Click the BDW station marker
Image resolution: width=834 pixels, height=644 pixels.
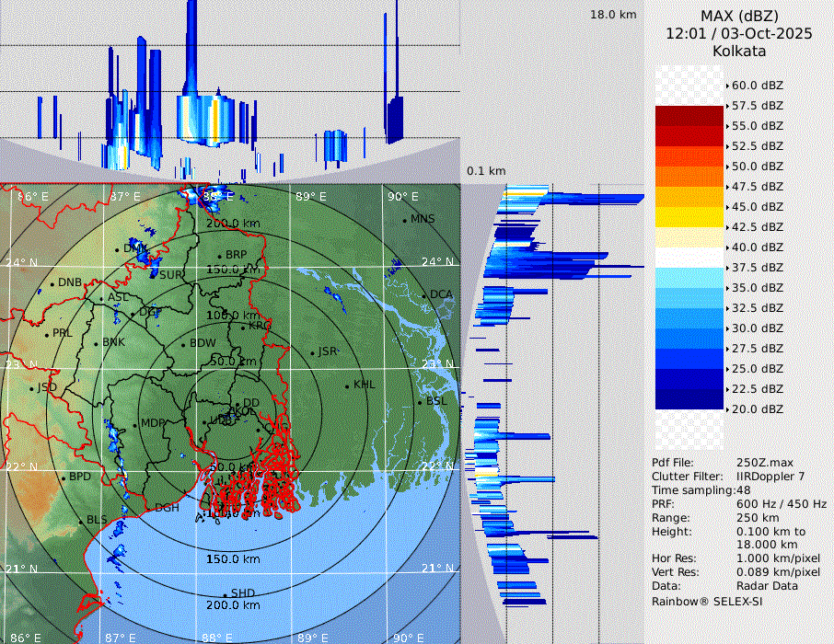coord(183,344)
